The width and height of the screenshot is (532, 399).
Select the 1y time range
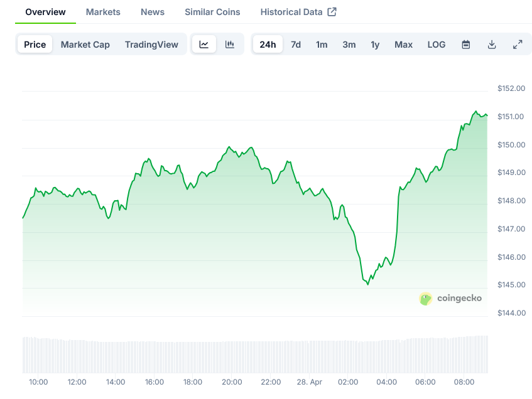point(375,45)
